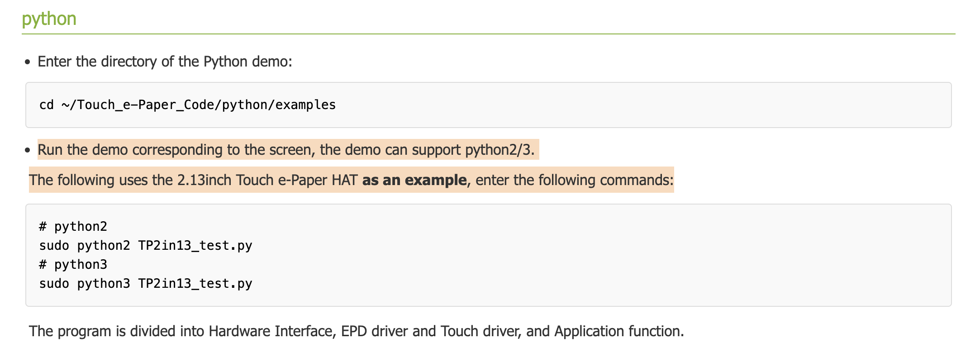
Task: Click the "Hardware Interface" phrase
Action: pos(271,331)
